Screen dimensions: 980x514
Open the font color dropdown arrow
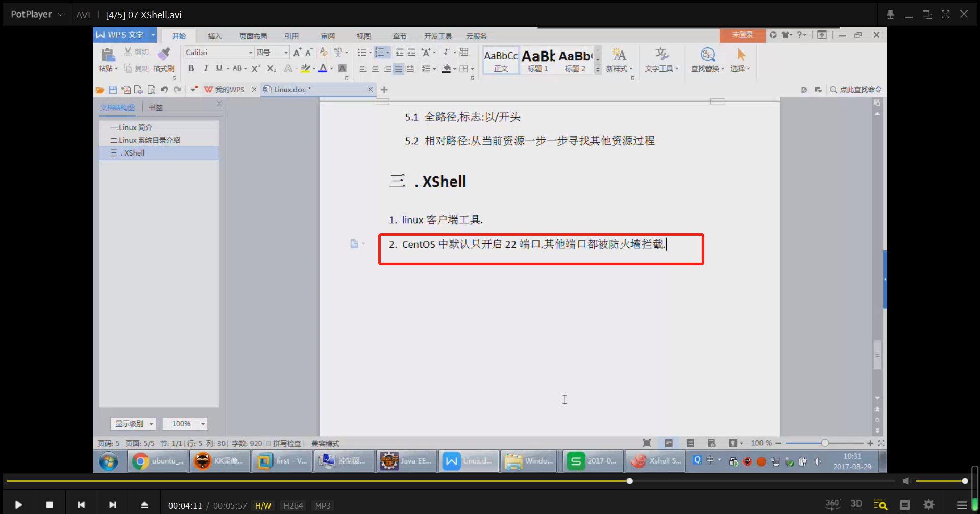(331, 69)
